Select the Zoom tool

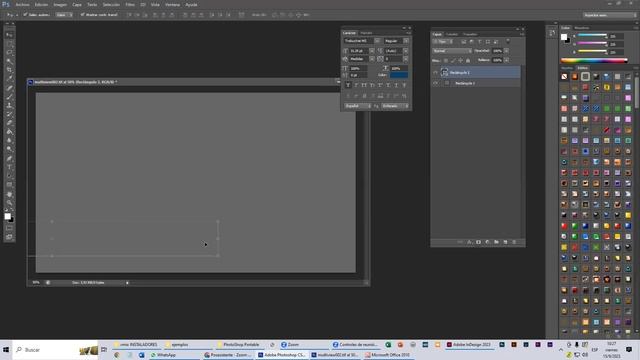pyautogui.click(x=9, y=203)
